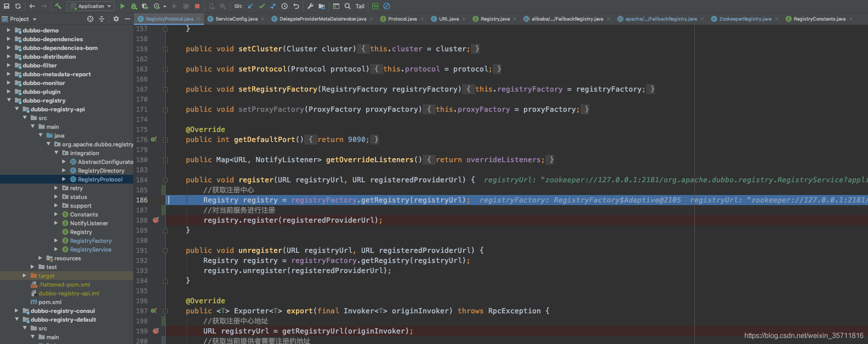This screenshot has width=868, height=344.
Task: Collapse all in the Project panel
Action: click(x=102, y=19)
